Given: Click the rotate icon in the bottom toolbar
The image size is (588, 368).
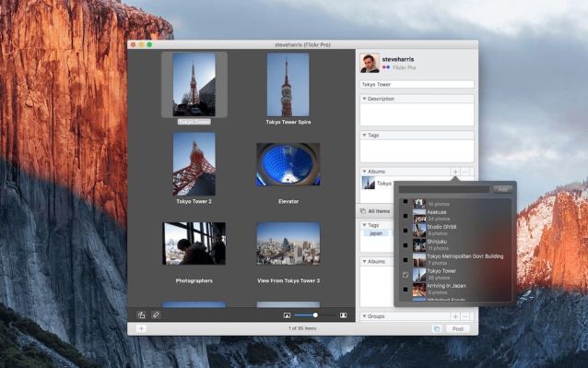Looking at the screenshot, I should pyautogui.click(x=141, y=315).
